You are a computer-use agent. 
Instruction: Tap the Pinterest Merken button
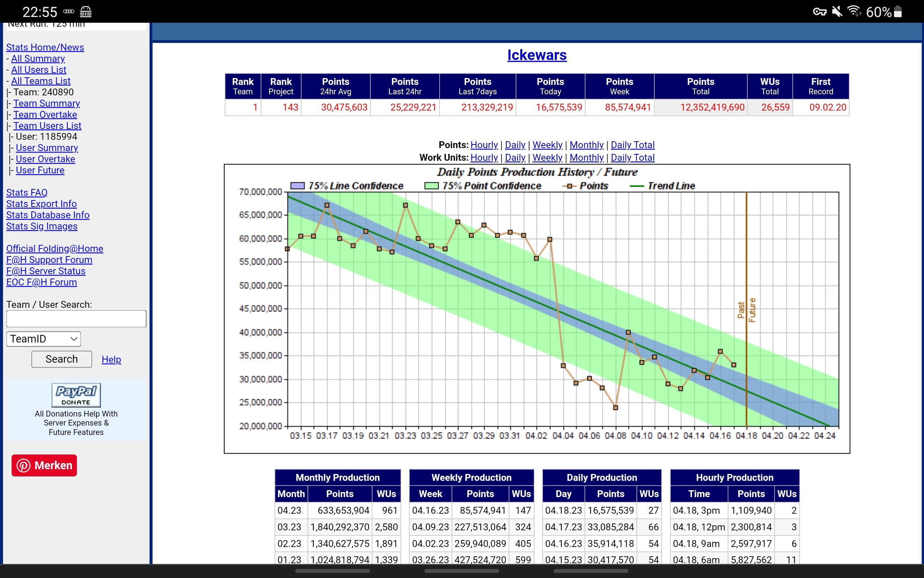(x=44, y=465)
